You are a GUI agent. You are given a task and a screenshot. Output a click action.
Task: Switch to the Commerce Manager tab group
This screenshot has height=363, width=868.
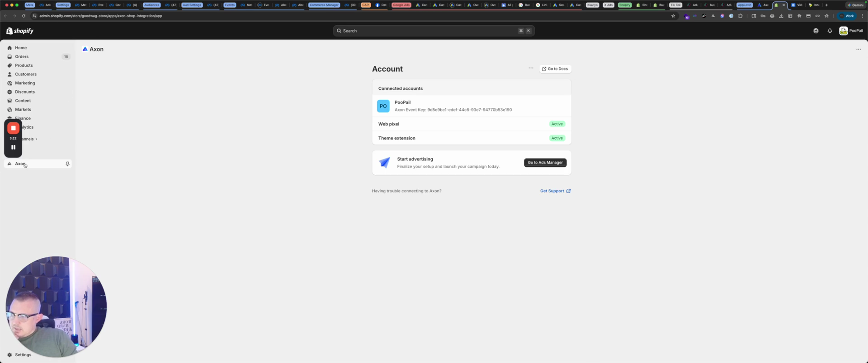(x=324, y=5)
